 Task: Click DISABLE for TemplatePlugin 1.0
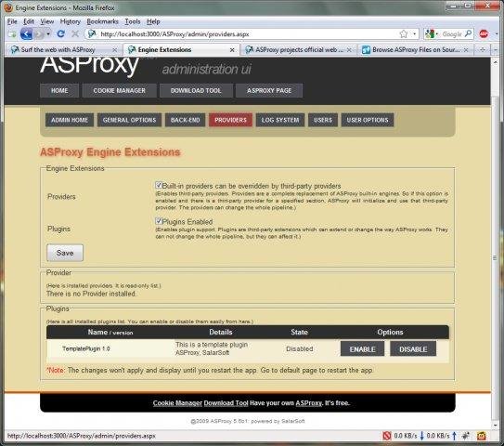coord(413,349)
